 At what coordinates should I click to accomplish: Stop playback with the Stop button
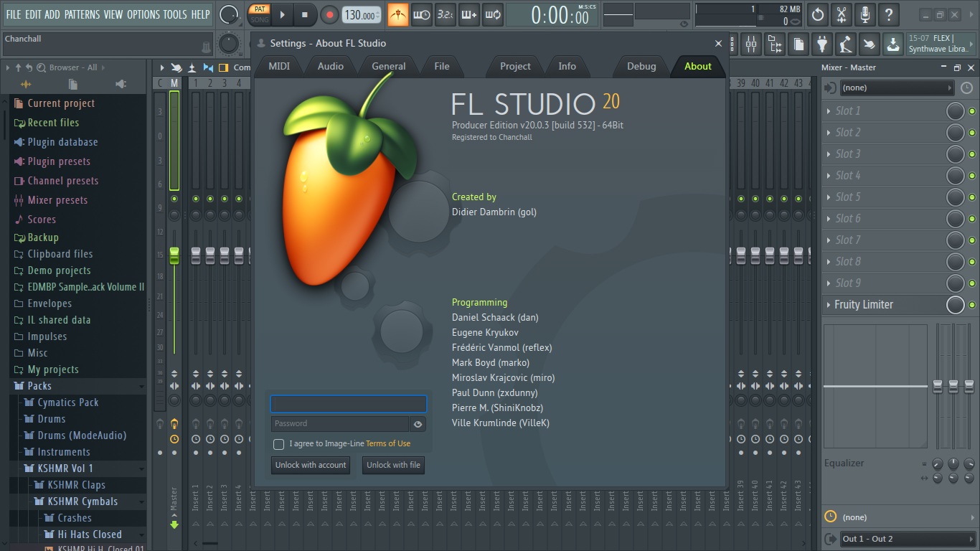tap(304, 14)
